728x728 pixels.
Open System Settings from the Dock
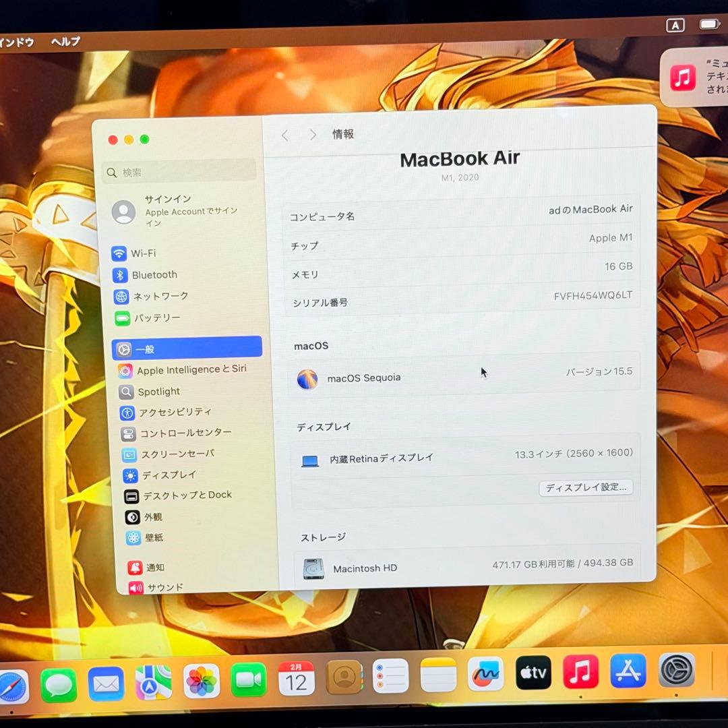pos(677,670)
